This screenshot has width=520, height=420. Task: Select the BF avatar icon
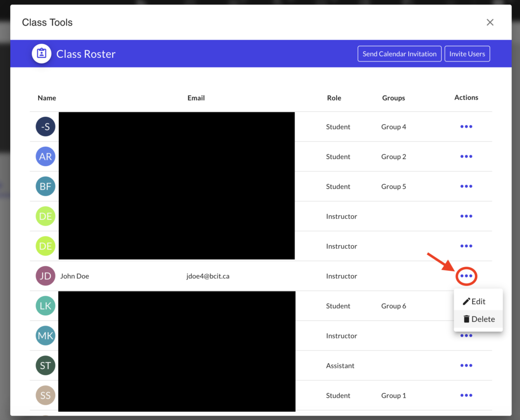click(45, 186)
